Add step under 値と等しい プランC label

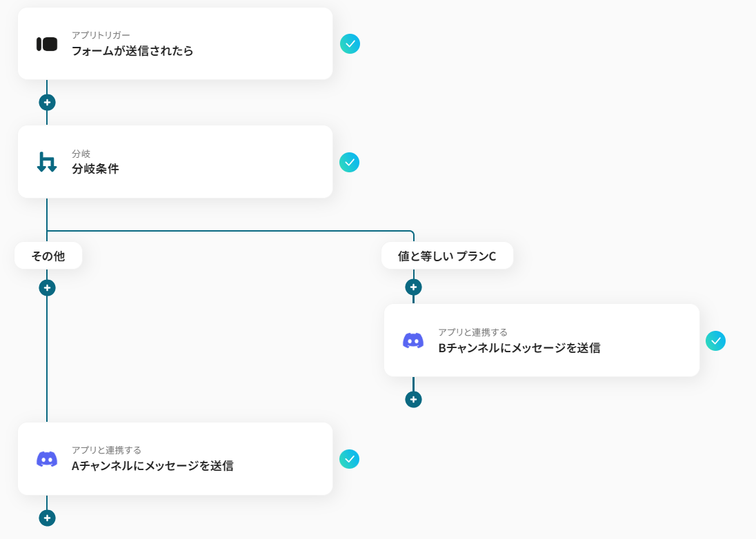(x=413, y=287)
